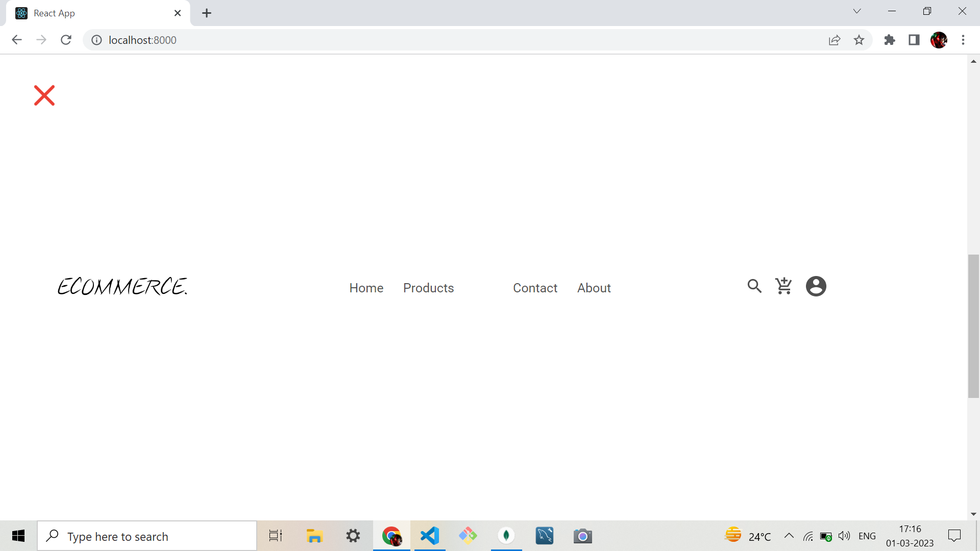Open the Products page from the navbar
980x551 pixels.
click(429, 288)
